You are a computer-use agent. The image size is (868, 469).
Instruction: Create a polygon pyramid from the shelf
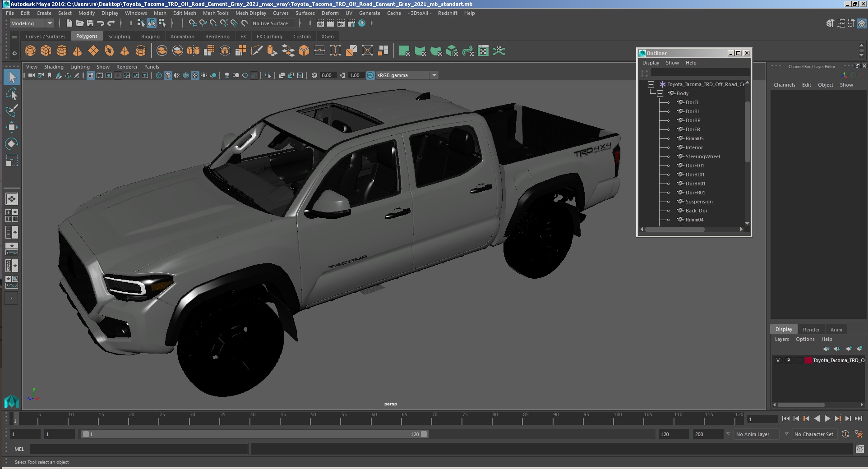125,51
